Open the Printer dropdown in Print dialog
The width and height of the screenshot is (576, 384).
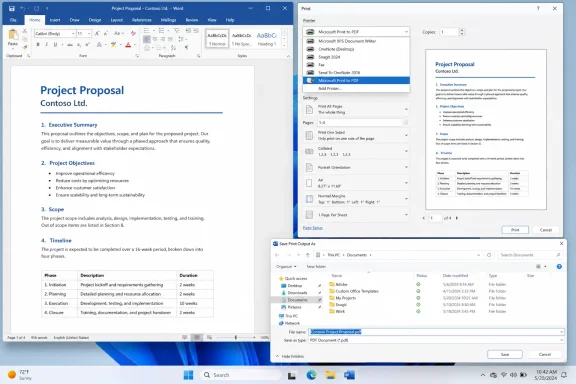coord(356,32)
